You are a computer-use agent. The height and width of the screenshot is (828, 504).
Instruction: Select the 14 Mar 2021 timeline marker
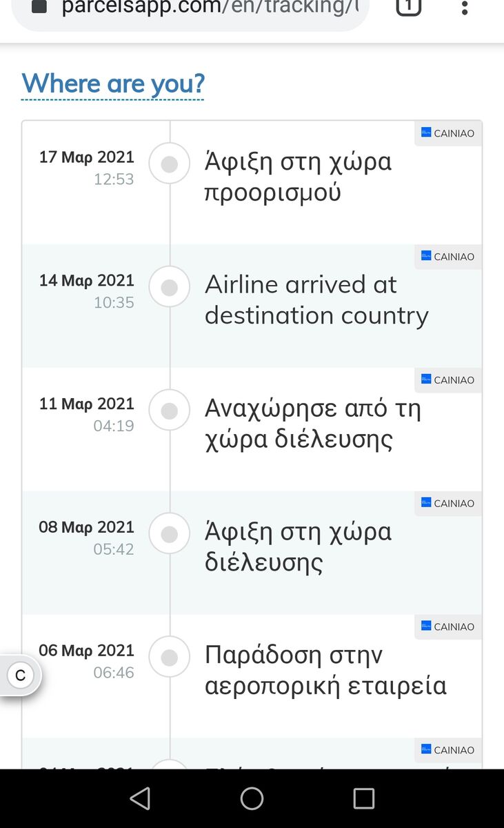coord(170,287)
